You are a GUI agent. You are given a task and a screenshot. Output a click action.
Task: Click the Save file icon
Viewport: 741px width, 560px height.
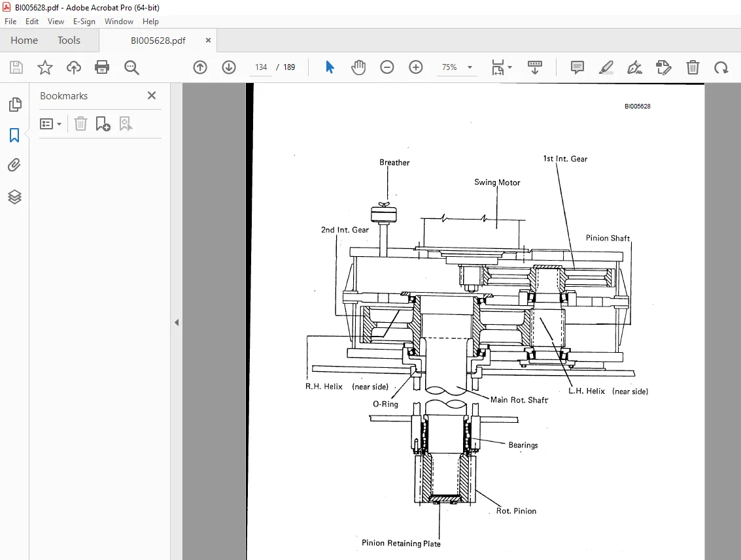16,67
